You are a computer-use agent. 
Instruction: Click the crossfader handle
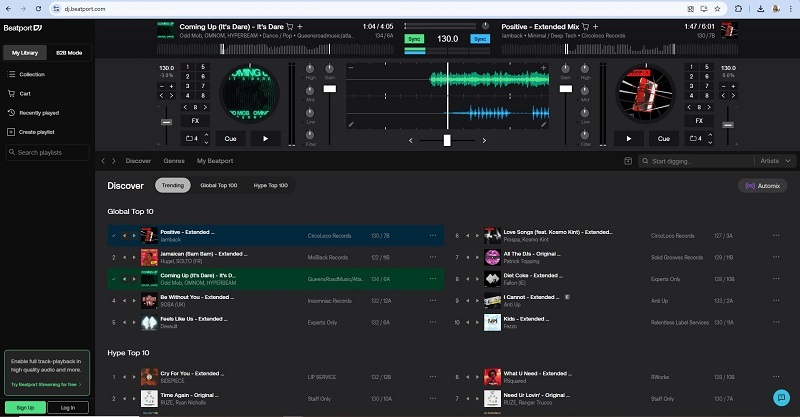pyautogui.click(x=447, y=140)
